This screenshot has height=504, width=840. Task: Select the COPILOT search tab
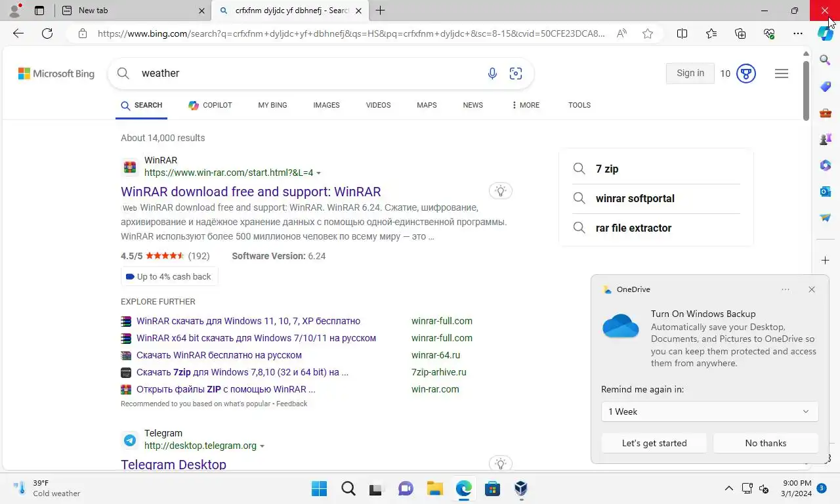[x=210, y=105]
